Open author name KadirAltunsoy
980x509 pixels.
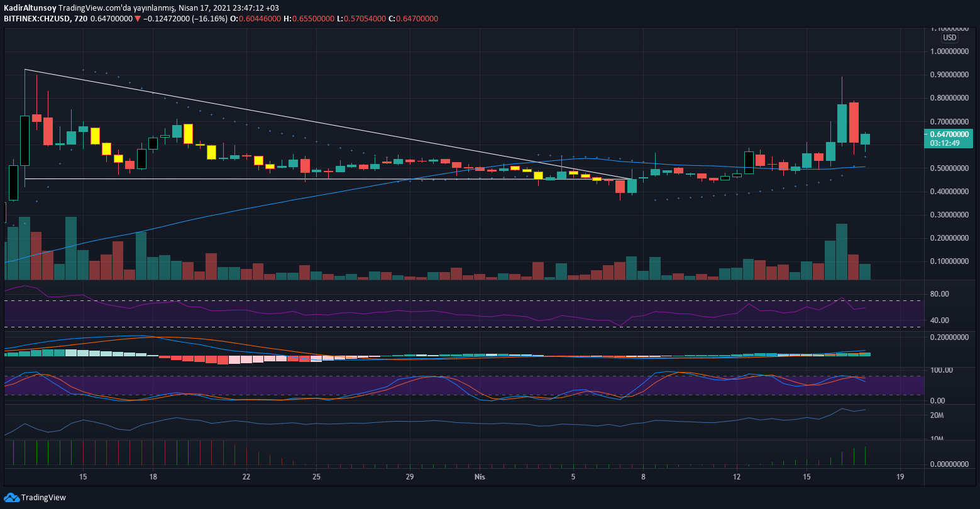(x=30, y=8)
